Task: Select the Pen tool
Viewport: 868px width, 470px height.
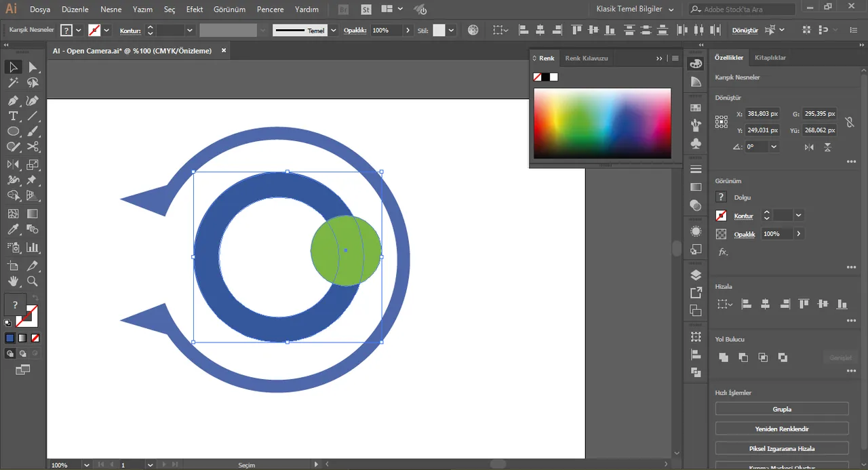Action: (13, 100)
